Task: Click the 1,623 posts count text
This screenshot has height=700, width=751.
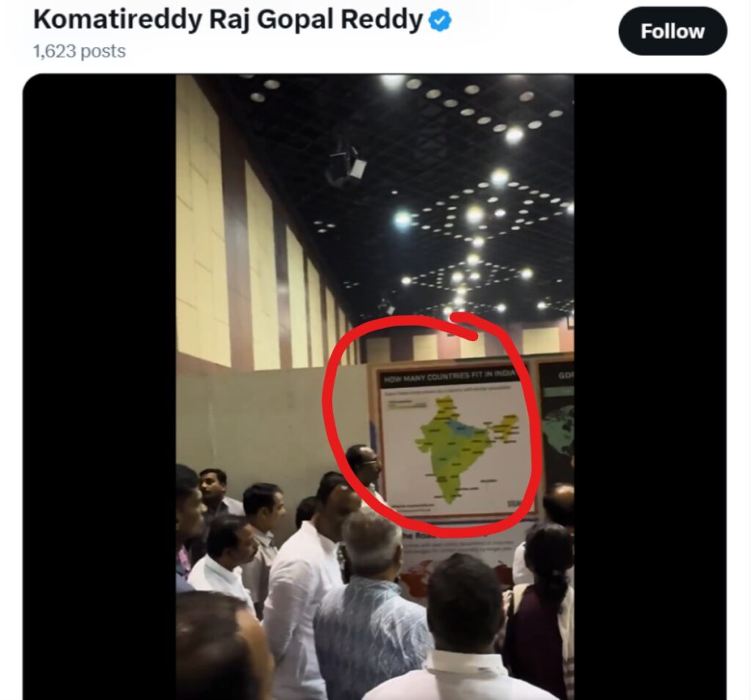Action: click(x=79, y=51)
